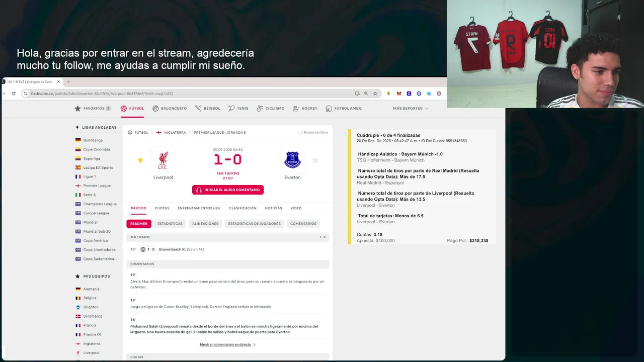Select Estadísticas de Jugadores sub-tab
The height and width of the screenshot is (362, 644).
click(x=255, y=224)
